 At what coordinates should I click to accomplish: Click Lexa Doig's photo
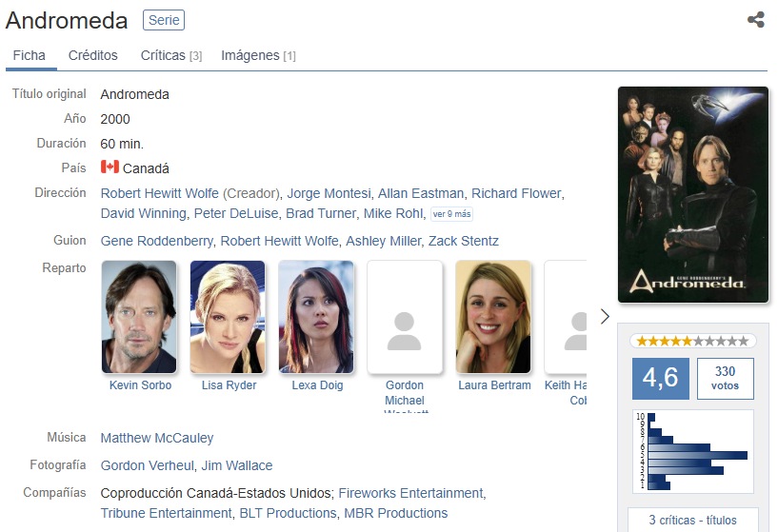[316, 317]
